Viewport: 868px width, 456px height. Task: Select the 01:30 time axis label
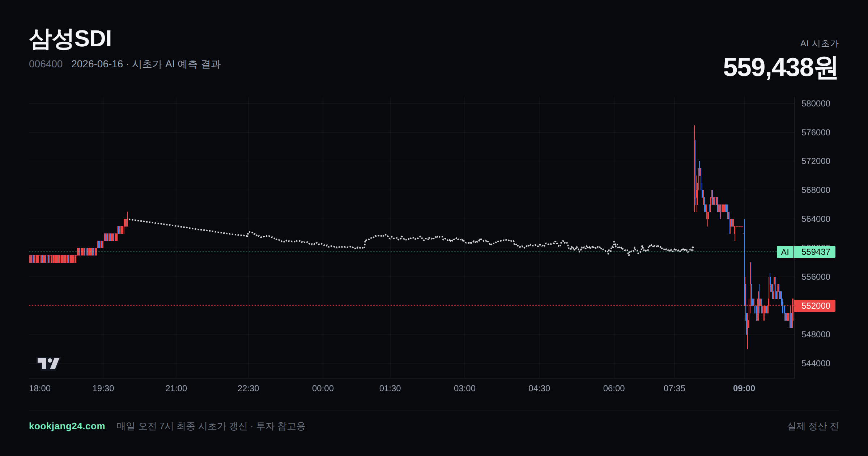click(x=390, y=388)
